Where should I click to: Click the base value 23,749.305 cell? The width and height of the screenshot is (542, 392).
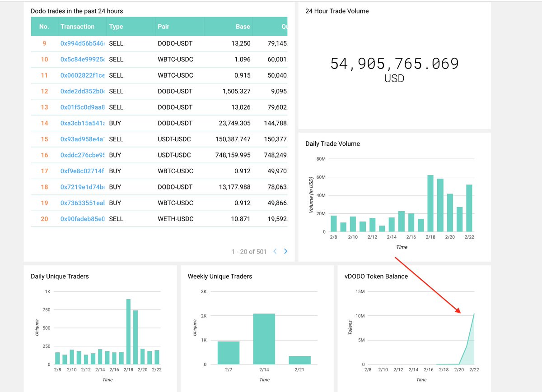click(x=234, y=123)
